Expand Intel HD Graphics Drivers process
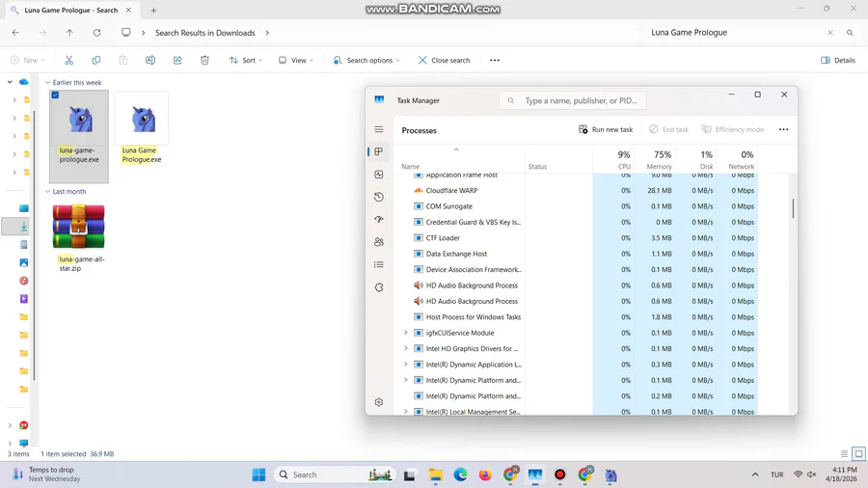The width and height of the screenshot is (868, 488). (406, 348)
